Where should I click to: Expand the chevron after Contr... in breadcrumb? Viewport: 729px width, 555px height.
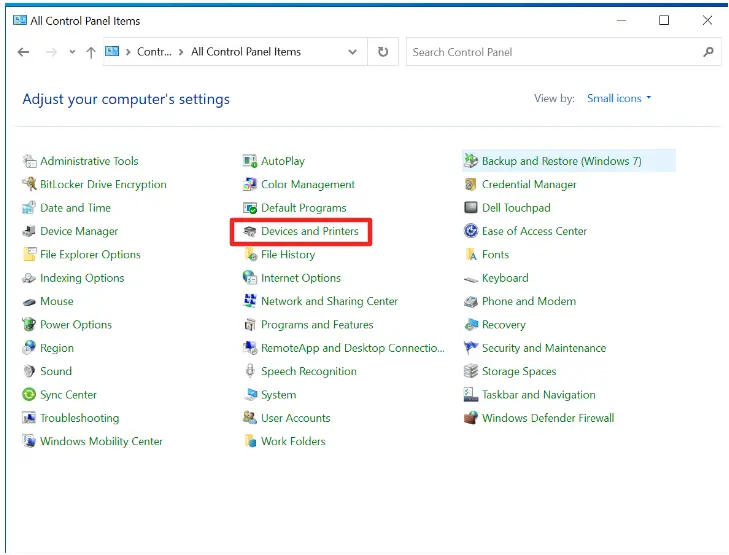[181, 52]
